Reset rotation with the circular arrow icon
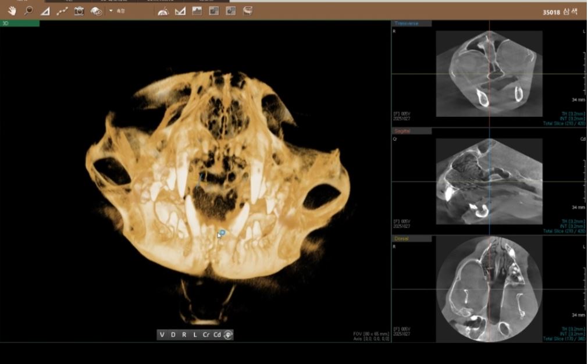The width and height of the screenshot is (588, 364). click(228, 335)
